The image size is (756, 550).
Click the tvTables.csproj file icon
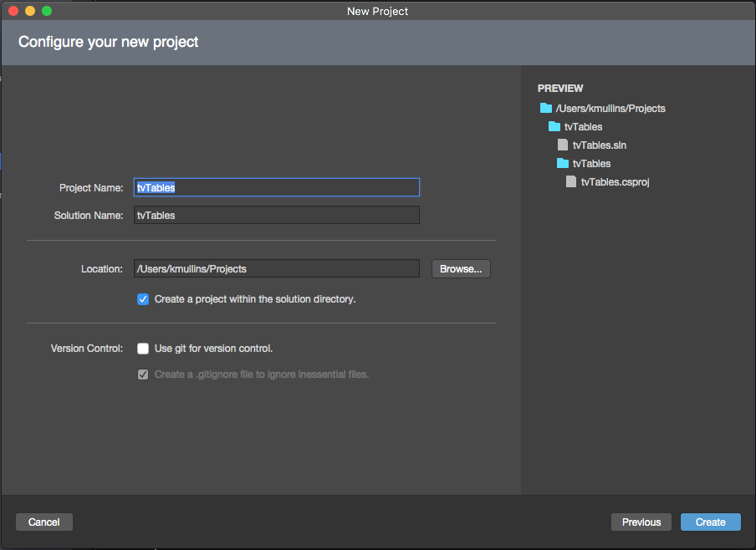pos(571,181)
